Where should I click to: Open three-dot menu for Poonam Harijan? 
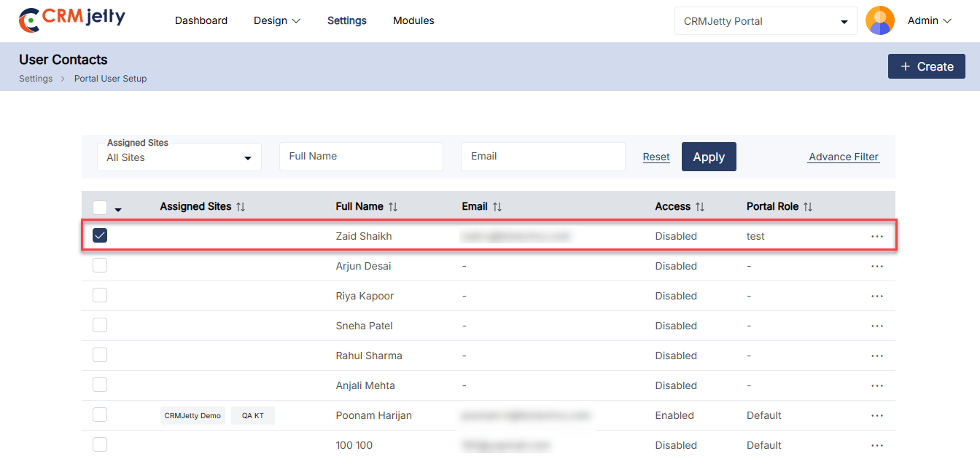(876, 416)
